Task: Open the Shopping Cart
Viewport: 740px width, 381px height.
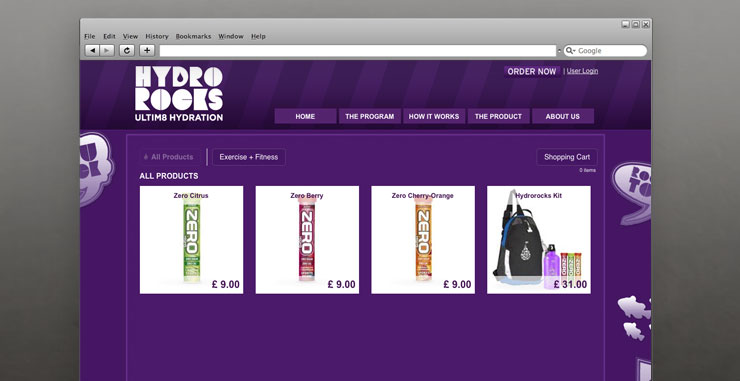Action: pyautogui.click(x=567, y=157)
